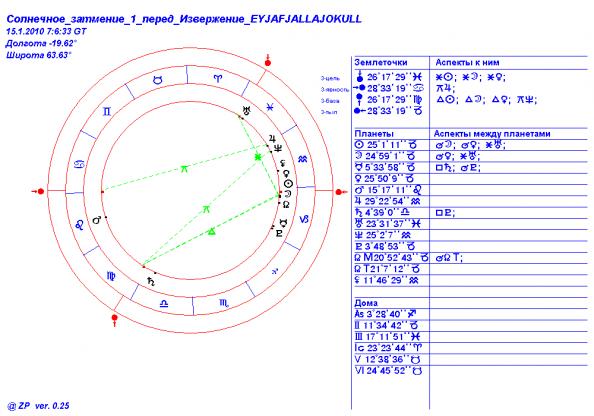Click the red marker at the chart's top right
Image resolution: width=594 pixels, height=416 pixels.
[268, 61]
